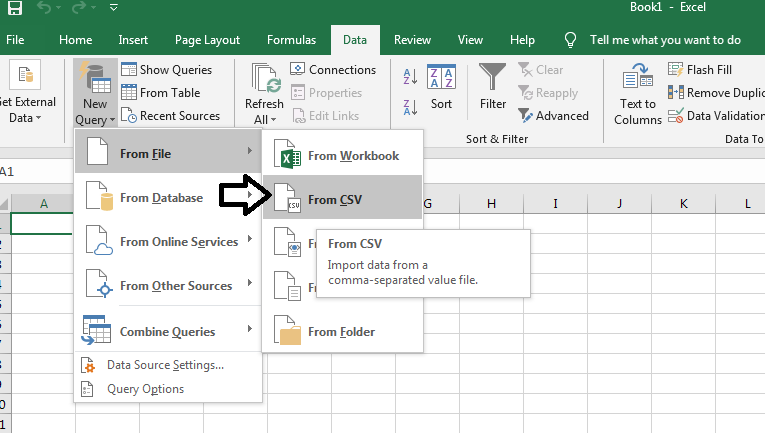Select column H header
Viewport: 765px width, 433px height.
point(491,203)
